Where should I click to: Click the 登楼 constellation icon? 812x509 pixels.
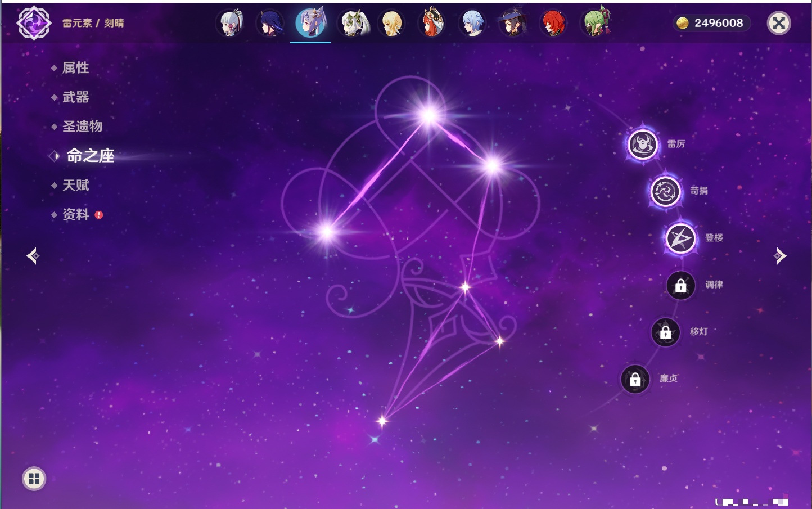(680, 238)
